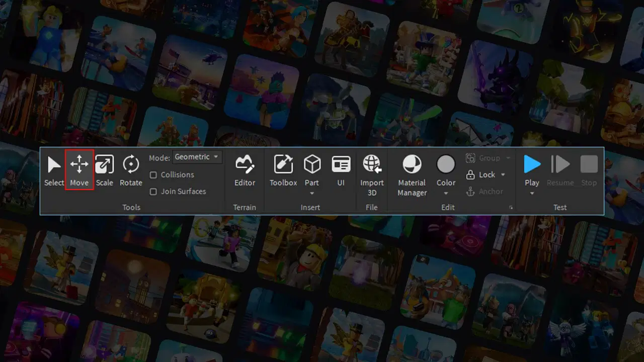The image size is (644, 362).
Task: Open the Toolbox panel
Action: click(283, 170)
